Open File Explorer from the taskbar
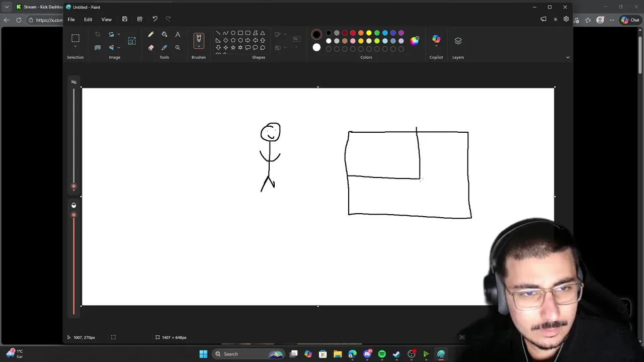Screen dimensions: 644x362 point(338,354)
